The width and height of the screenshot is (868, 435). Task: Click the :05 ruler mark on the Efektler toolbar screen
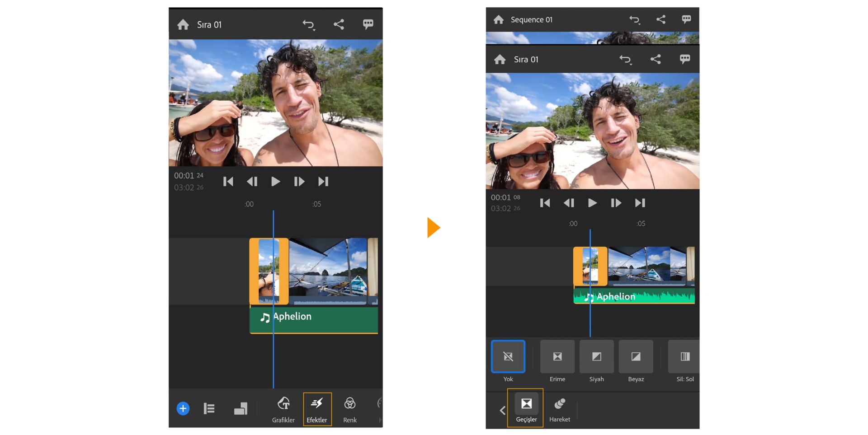pos(316,204)
